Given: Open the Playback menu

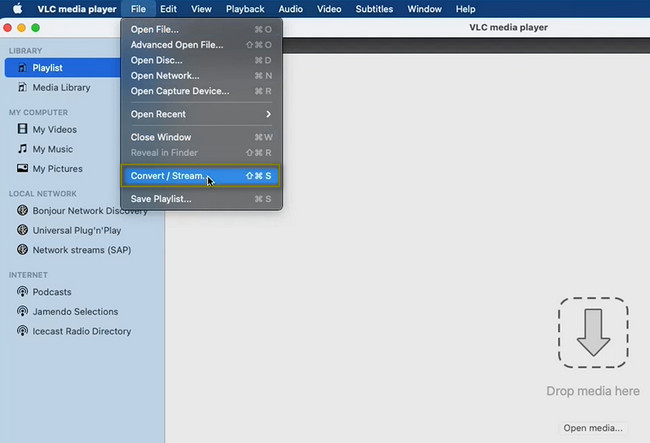Looking at the screenshot, I should click(x=245, y=9).
